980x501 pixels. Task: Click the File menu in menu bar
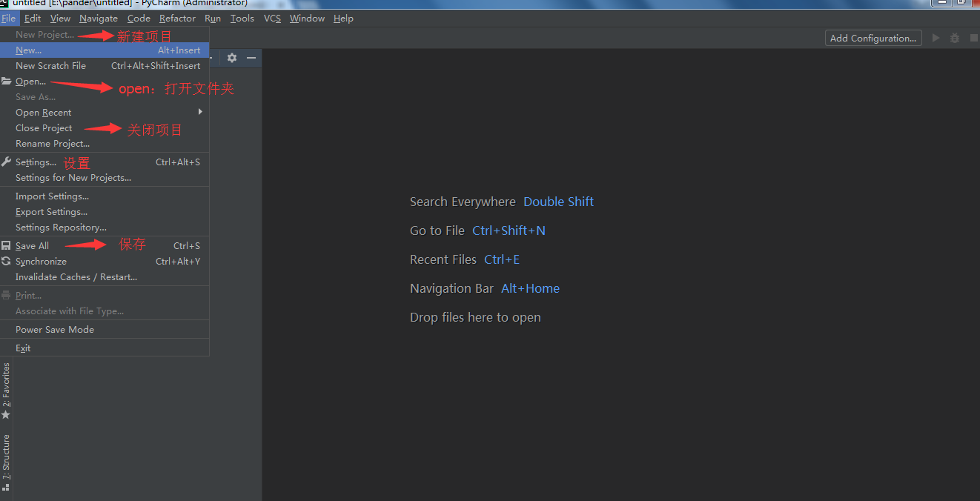click(8, 18)
